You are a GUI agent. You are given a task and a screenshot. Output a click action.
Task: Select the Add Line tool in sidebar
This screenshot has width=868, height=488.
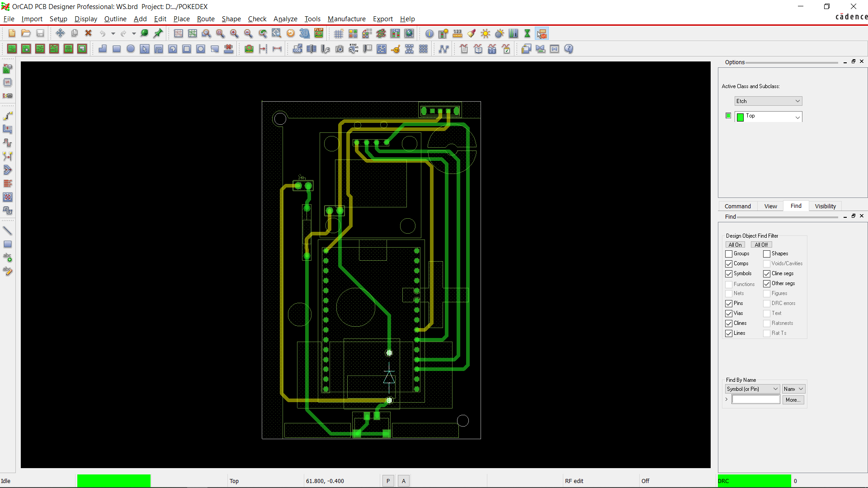pyautogui.click(x=8, y=231)
